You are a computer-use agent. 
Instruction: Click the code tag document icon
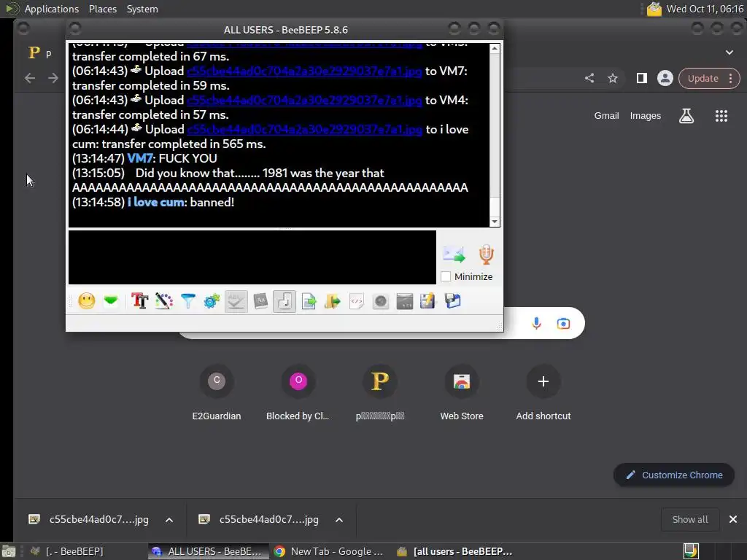click(356, 301)
